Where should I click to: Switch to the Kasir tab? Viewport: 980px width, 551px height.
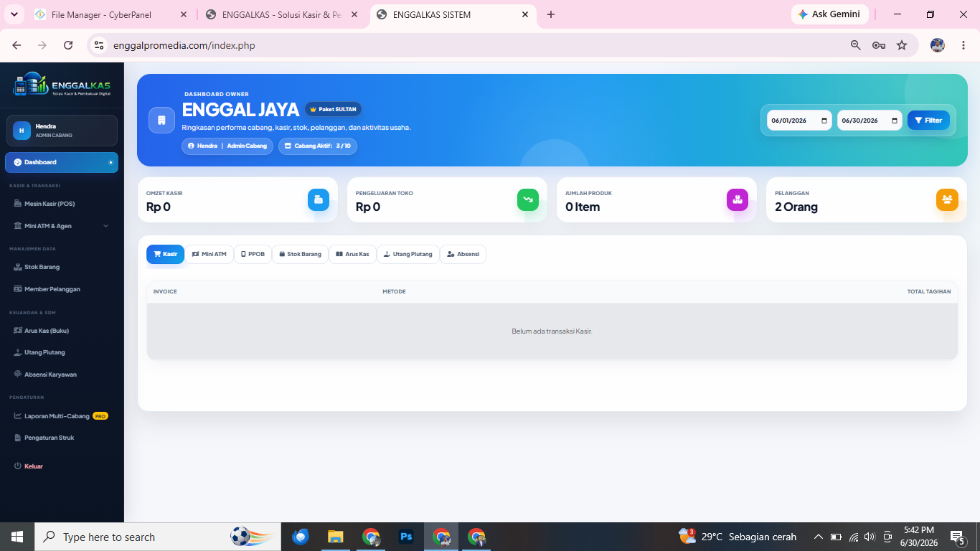pyautogui.click(x=165, y=254)
